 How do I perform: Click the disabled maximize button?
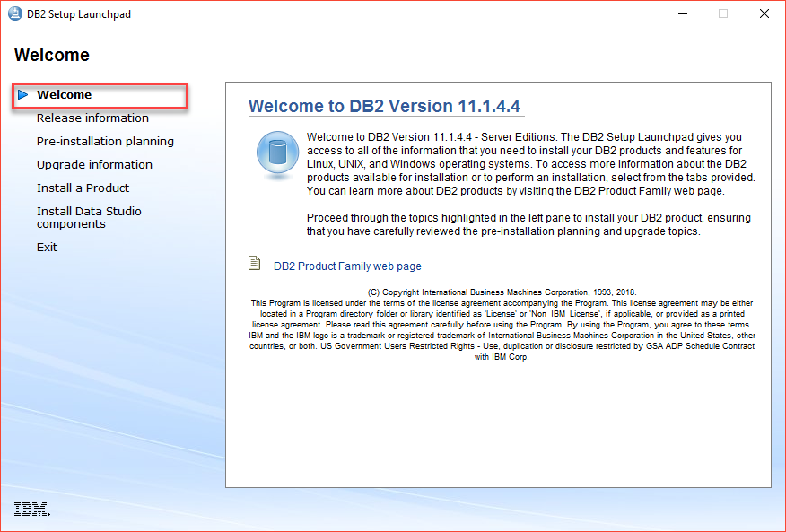coord(723,13)
